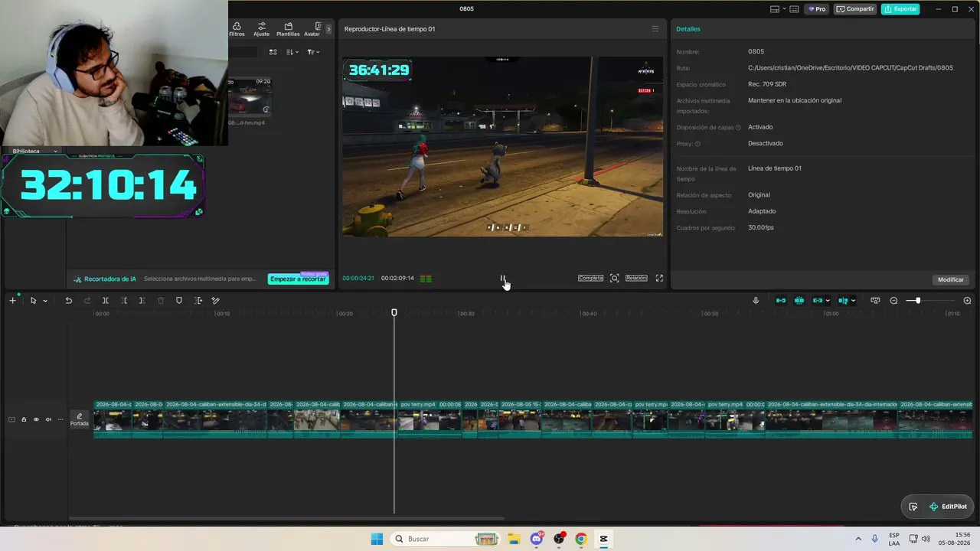The image size is (980, 551).
Task: Click the insert-clip arrow tool in timeline toolbar
Action: (198, 301)
